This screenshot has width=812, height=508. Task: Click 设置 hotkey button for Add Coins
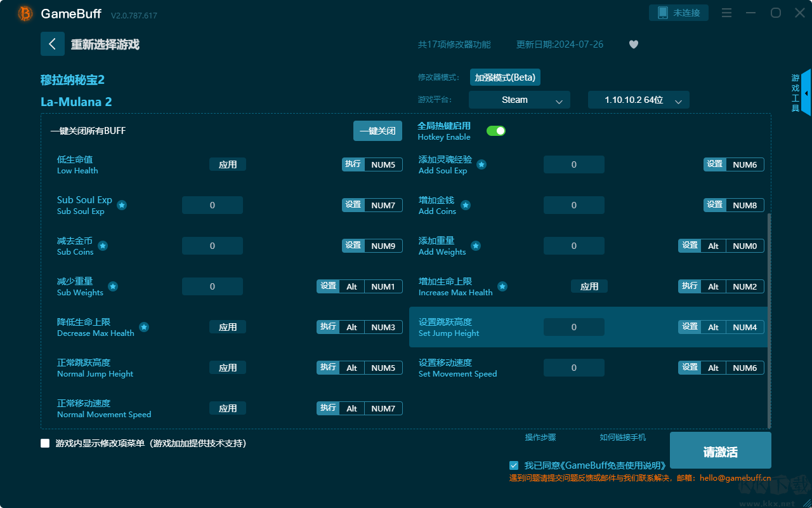click(x=715, y=205)
